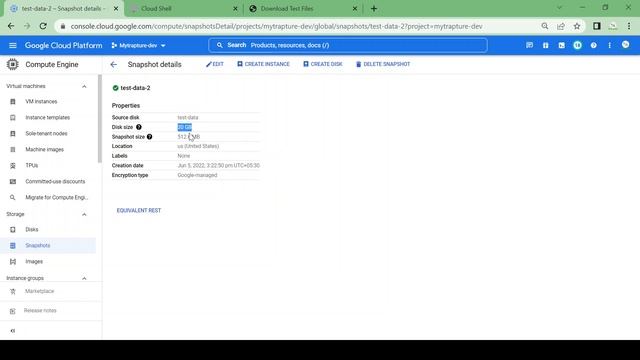Open the gift free trial icon

(545, 45)
